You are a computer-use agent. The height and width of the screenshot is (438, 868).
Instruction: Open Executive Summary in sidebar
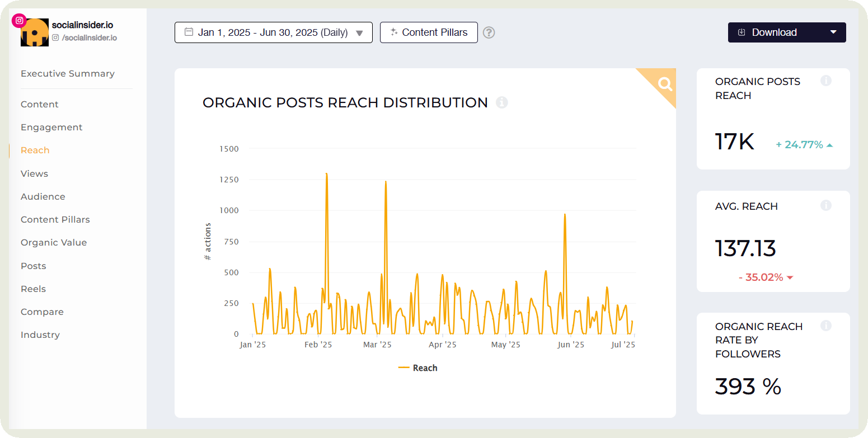[x=67, y=74]
